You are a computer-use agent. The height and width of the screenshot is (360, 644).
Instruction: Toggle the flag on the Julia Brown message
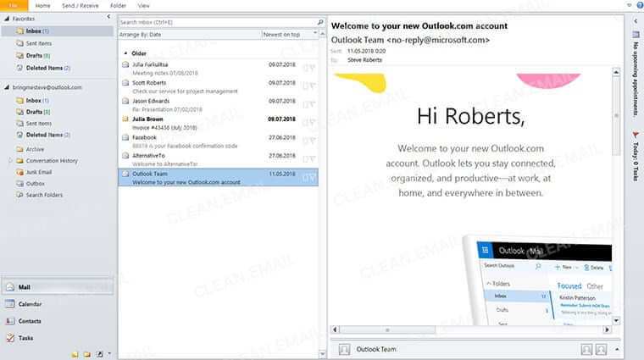click(x=313, y=122)
